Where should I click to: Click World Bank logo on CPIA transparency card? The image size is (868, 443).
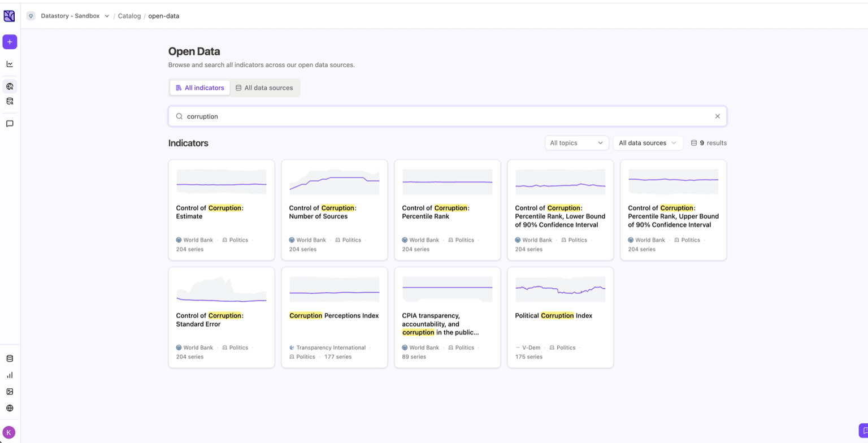(x=405, y=348)
